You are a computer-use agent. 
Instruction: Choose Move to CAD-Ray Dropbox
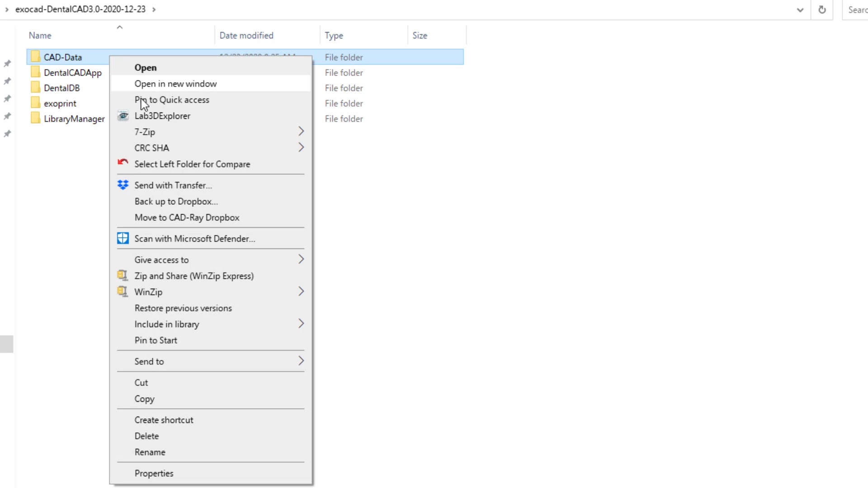[211, 217]
